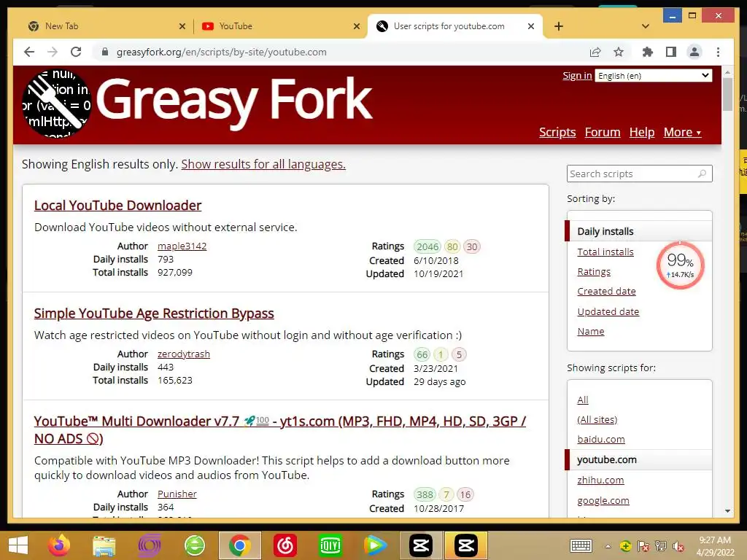Open the Extensions puzzle icon
The height and width of the screenshot is (560, 747).
coord(648,52)
